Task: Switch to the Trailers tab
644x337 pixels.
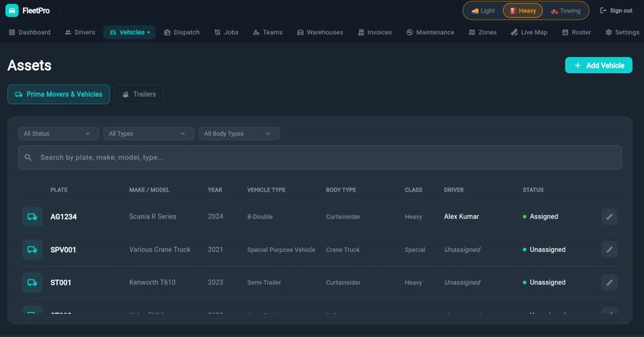Action: click(x=139, y=94)
